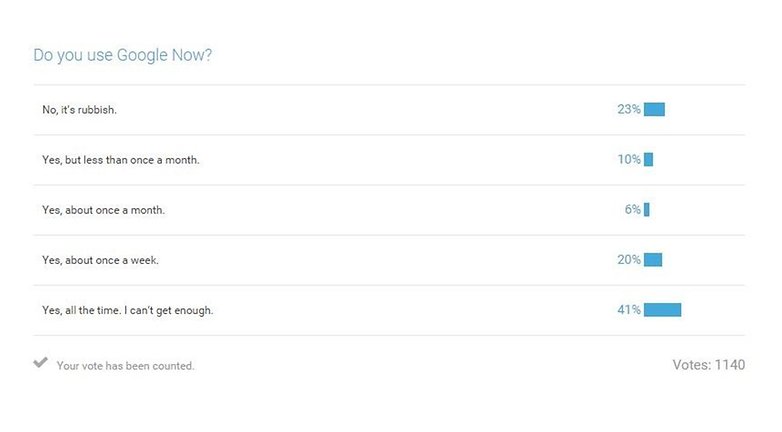Click the 10% percentage label
The image size is (782, 432).
629,159
